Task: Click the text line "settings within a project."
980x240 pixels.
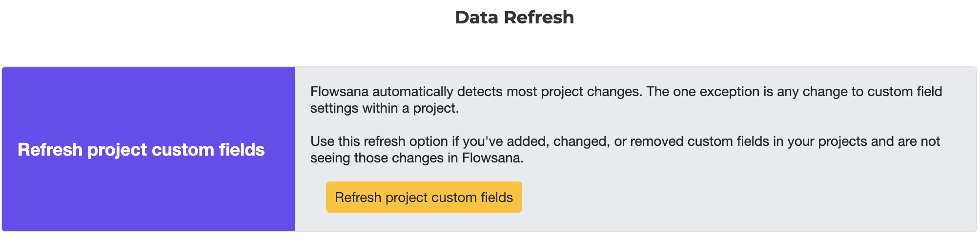Action: [x=385, y=108]
